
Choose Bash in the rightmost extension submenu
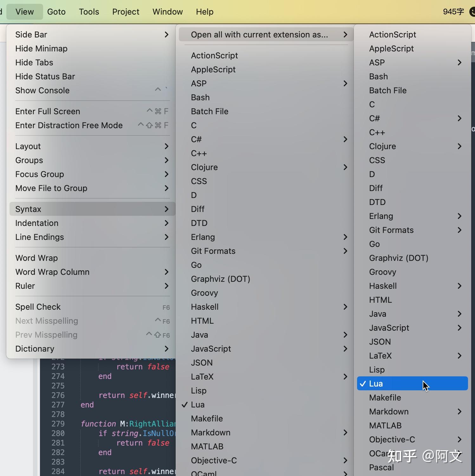(x=412, y=76)
